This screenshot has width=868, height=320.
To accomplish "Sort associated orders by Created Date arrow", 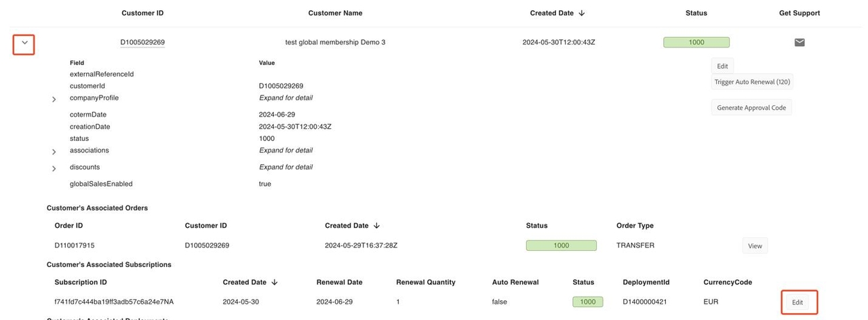I will (376, 226).
